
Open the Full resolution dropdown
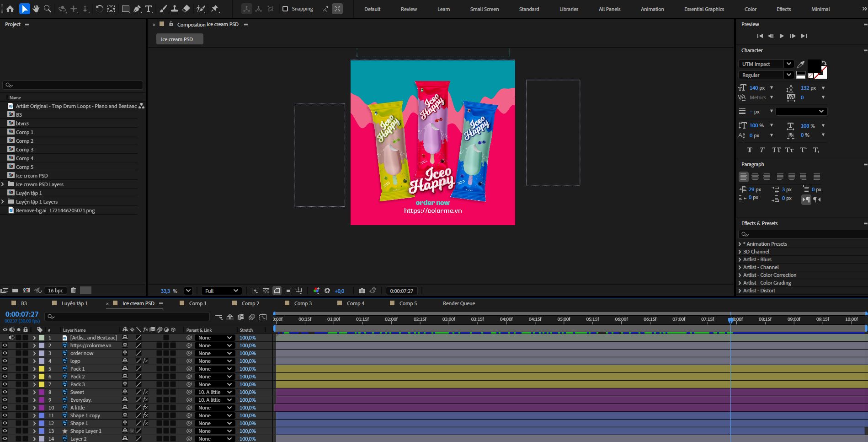click(x=222, y=291)
